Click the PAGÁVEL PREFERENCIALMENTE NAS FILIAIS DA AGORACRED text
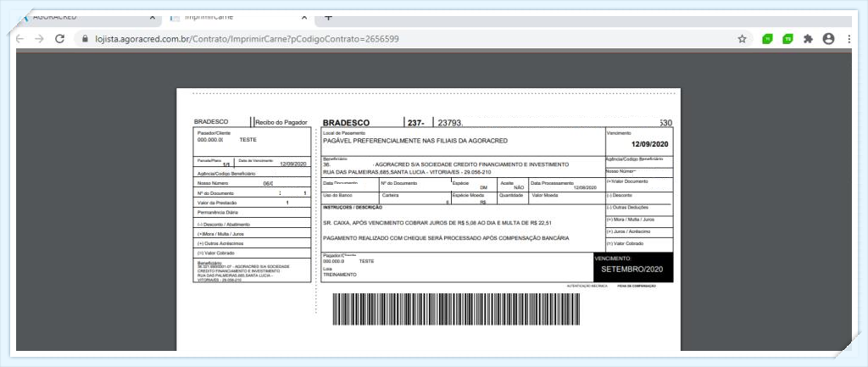This screenshot has height=367, width=868. [415, 141]
